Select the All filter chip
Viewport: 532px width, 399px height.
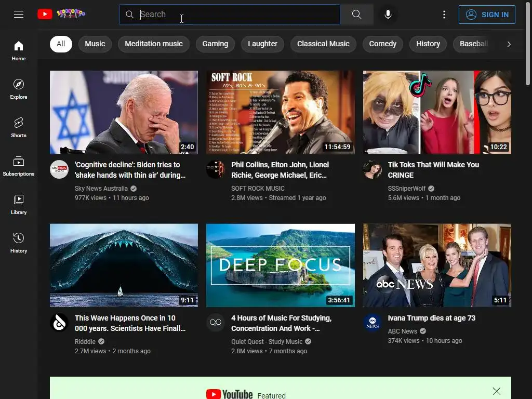(61, 44)
